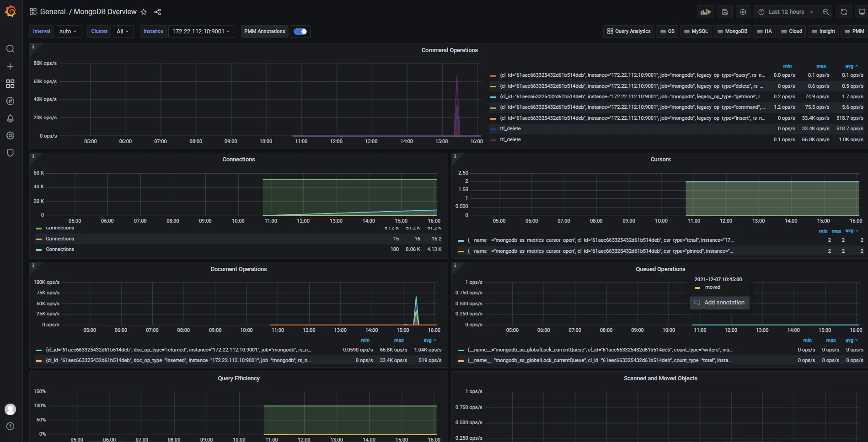Go to the General folder breadcrumb
Image resolution: width=868 pixels, height=442 pixels.
(53, 12)
